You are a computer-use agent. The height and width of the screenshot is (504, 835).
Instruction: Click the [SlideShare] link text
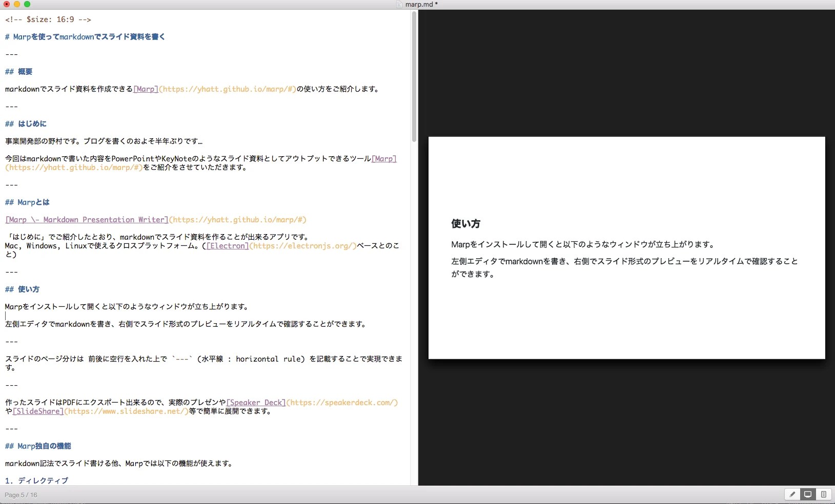tap(38, 411)
